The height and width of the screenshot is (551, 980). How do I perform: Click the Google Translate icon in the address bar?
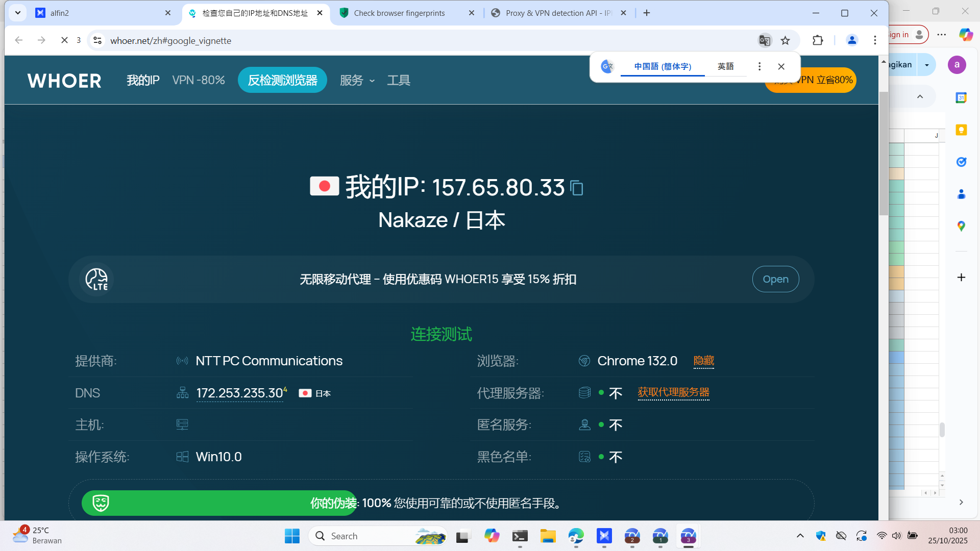[764, 40]
